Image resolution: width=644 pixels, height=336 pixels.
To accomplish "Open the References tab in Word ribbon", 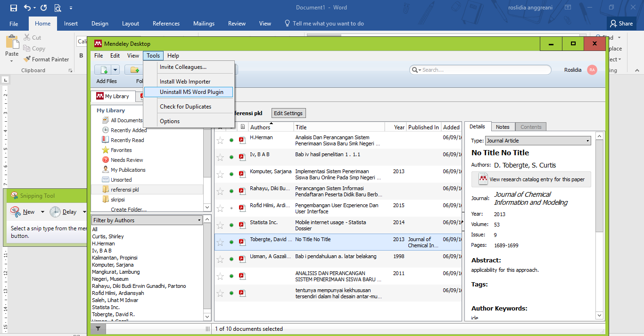I will point(166,24).
